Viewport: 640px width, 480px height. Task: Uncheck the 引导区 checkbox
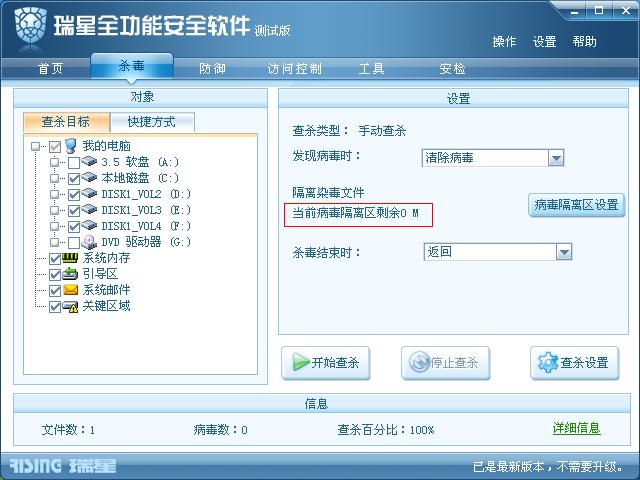(x=55, y=275)
